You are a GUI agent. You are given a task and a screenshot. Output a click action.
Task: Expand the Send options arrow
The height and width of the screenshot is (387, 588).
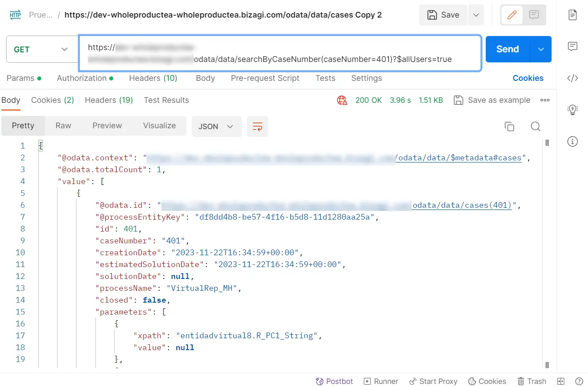tap(541, 49)
